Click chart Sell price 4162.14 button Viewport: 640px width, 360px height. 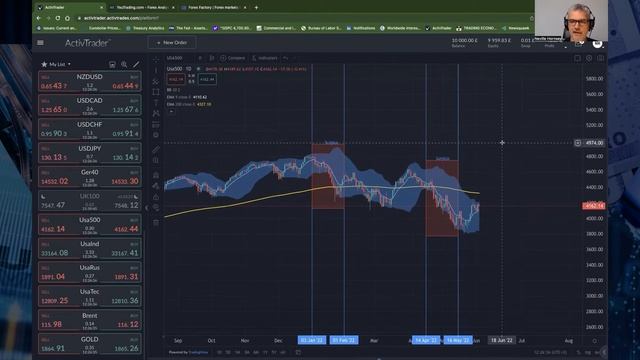coord(176,79)
